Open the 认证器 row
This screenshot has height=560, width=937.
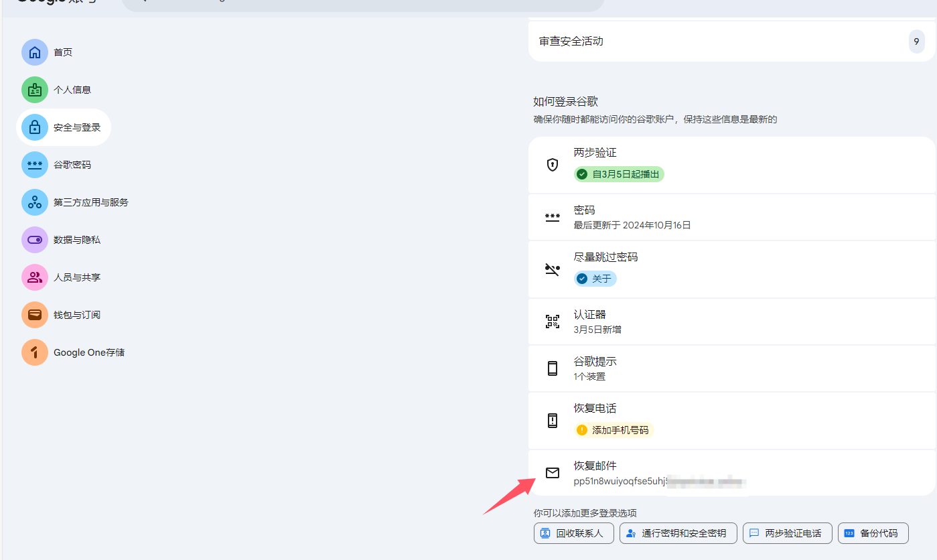pos(732,322)
